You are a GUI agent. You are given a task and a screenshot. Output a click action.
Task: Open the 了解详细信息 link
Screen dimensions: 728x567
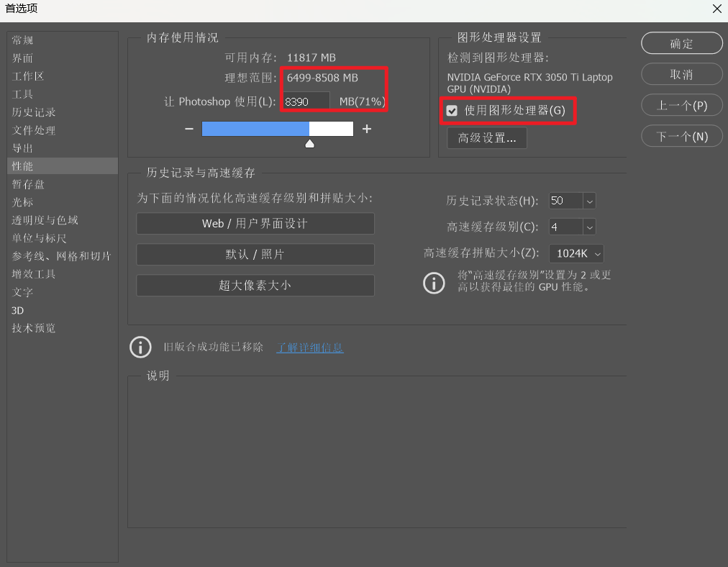click(309, 348)
